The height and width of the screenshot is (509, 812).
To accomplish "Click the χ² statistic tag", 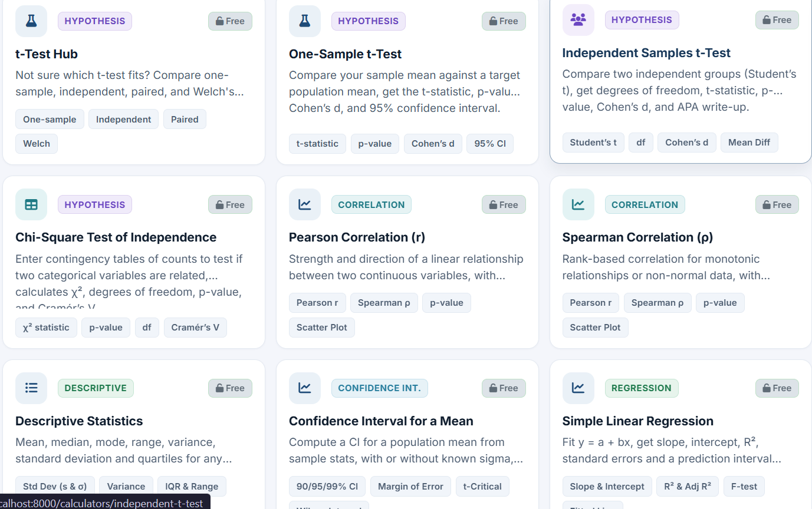I will (46, 327).
